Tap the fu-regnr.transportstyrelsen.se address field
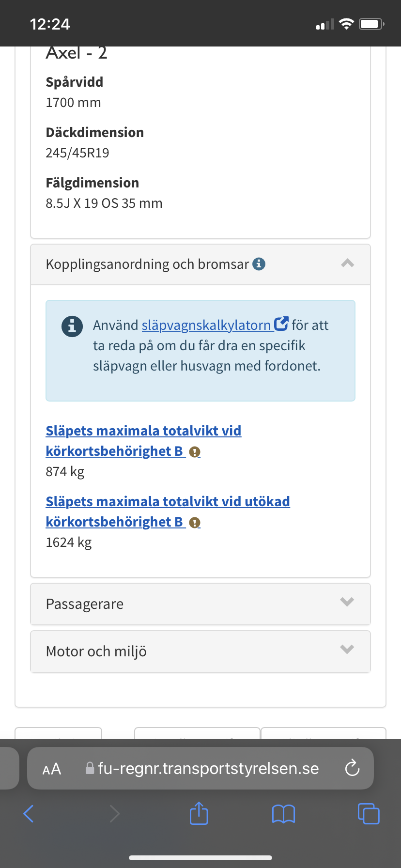The height and width of the screenshot is (868, 401). [x=200, y=768]
